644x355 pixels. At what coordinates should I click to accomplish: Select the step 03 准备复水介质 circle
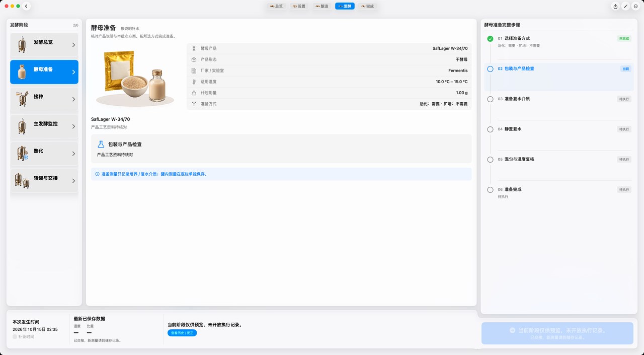pyautogui.click(x=490, y=99)
